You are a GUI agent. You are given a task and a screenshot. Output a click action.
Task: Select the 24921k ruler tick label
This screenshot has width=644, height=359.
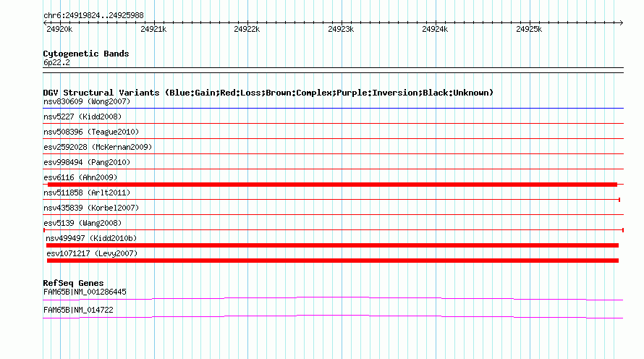tap(153, 29)
